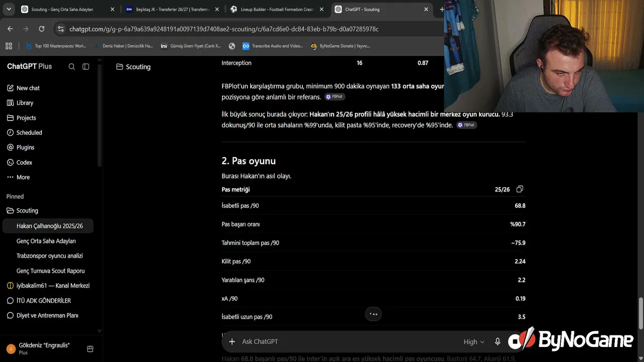Go forward to the next page
The height and width of the screenshot is (362, 644).
tap(26, 29)
